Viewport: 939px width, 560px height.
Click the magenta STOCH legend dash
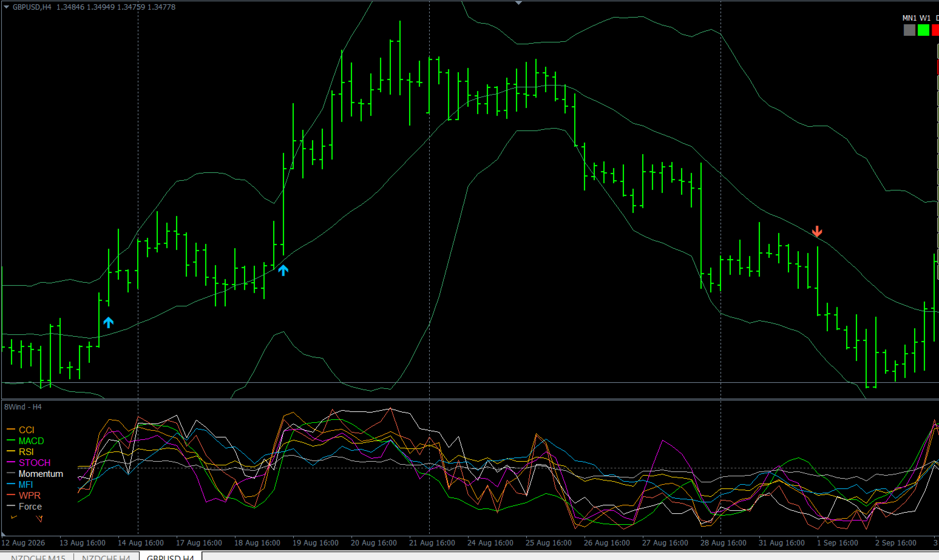tap(10, 462)
